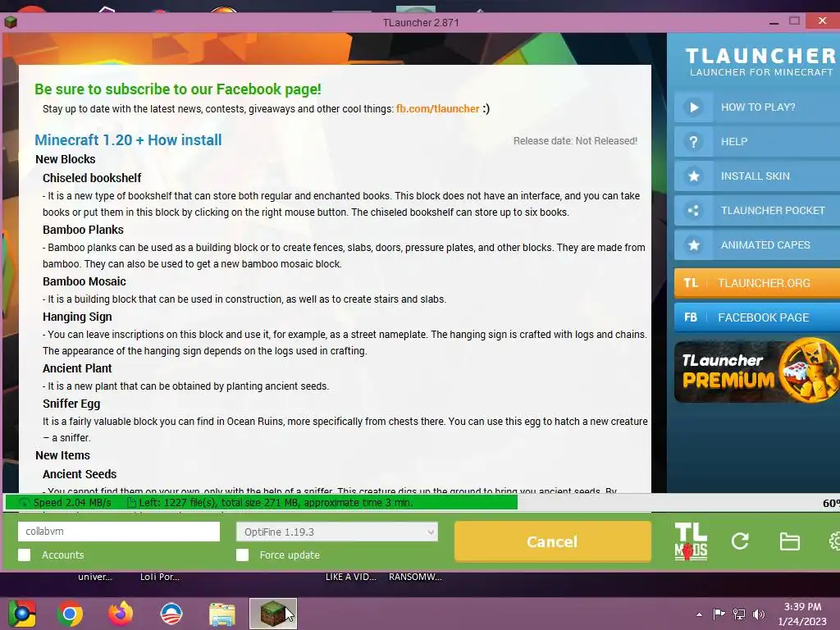Click the collabvm username field
Image resolution: width=840 pixels, height=630 pixels.
click(119, 532)
